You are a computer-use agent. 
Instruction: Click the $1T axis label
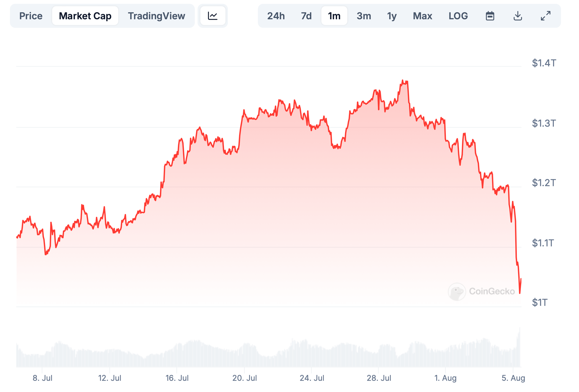(x=540, y=303)
